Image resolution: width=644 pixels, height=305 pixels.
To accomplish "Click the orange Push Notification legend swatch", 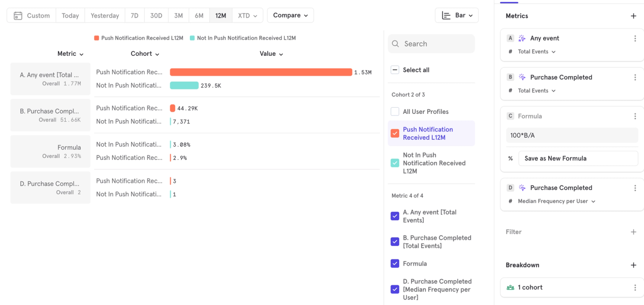I will pyautogui.click(x=97, y=38).
